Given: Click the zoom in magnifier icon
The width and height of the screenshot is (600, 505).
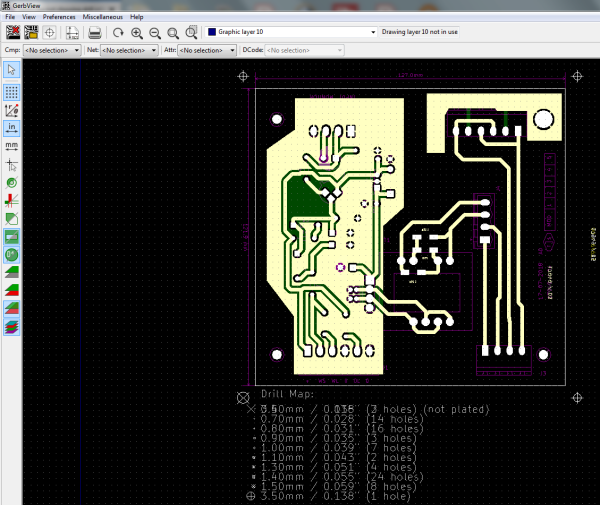Looking at the screenshot, I should click(137, 32).
